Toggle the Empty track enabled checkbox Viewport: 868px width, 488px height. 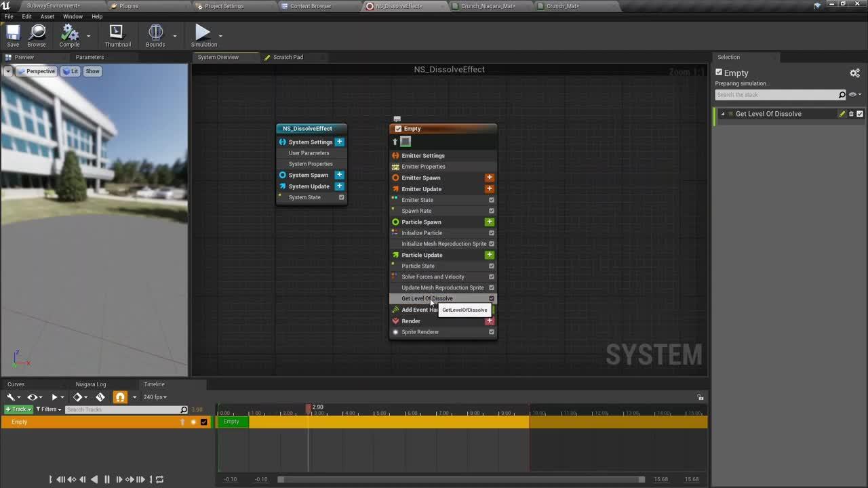click(x=204, y=422)
